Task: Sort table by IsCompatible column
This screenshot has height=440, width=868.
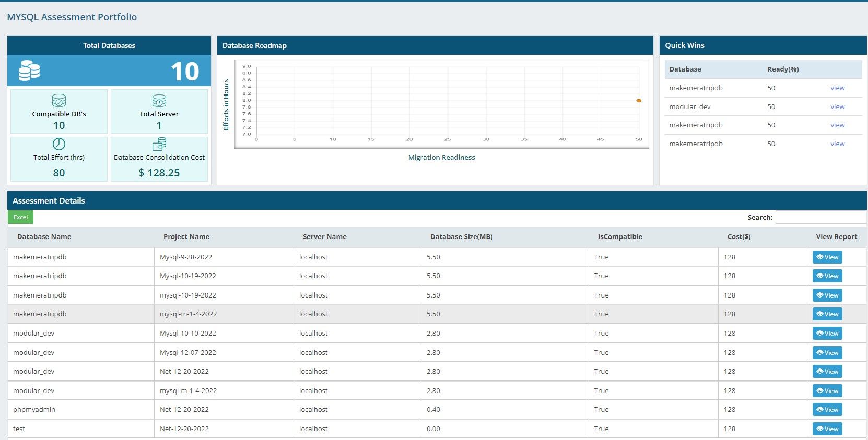Action: click(620, 236)
